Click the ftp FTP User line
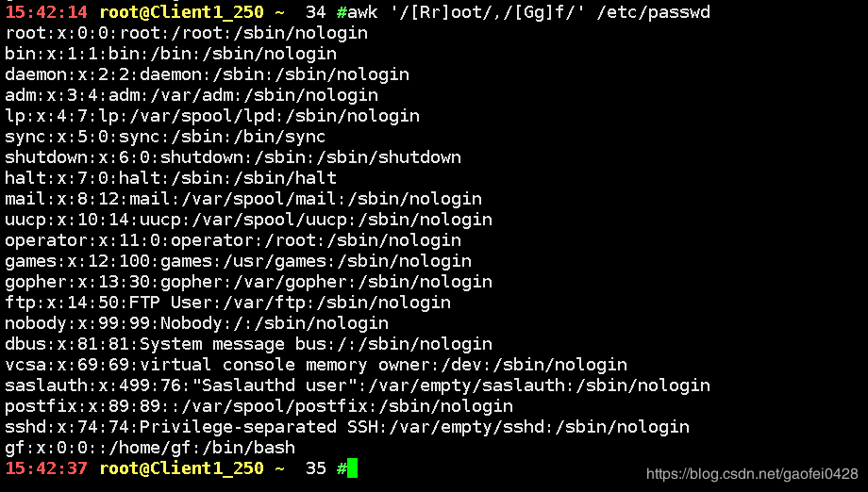This screenshot has height=492, width=868. [x=228, y=303]
